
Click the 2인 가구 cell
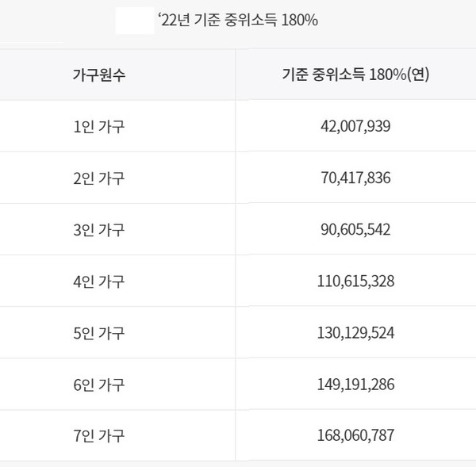pos(98,178)
